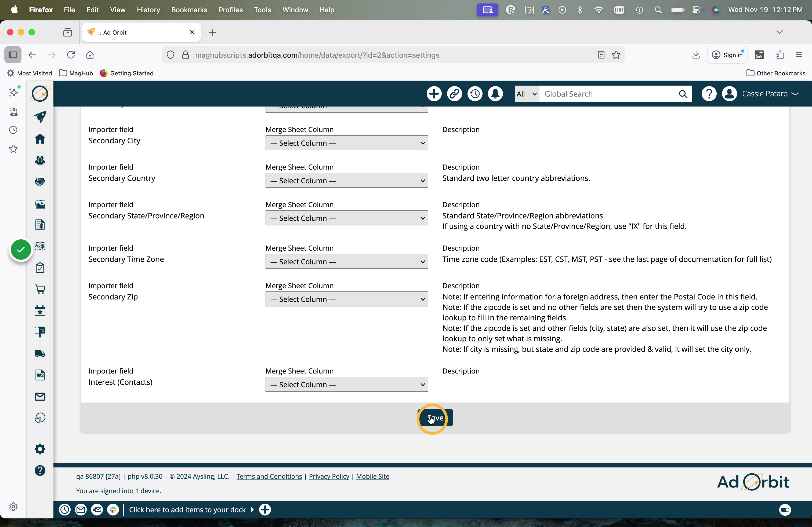Open the settings gear in app sidebar
812x527 pixels.
(40, 449)
